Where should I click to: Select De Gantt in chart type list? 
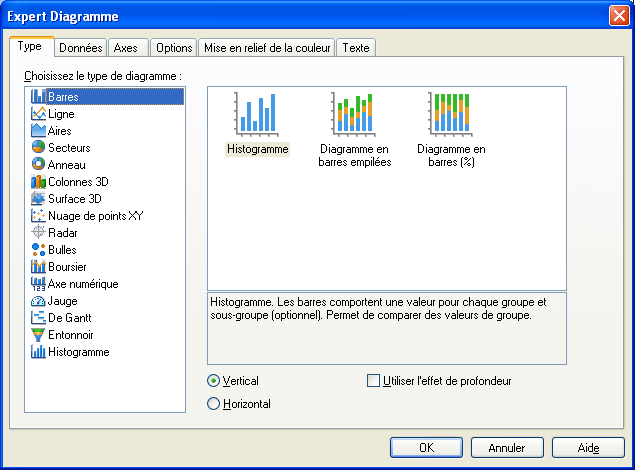[x=65, y=318]
